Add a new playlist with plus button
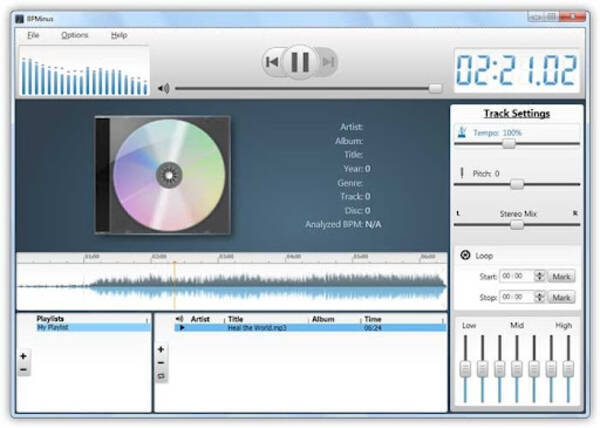600x428 pixels. [x=23, y=356]
